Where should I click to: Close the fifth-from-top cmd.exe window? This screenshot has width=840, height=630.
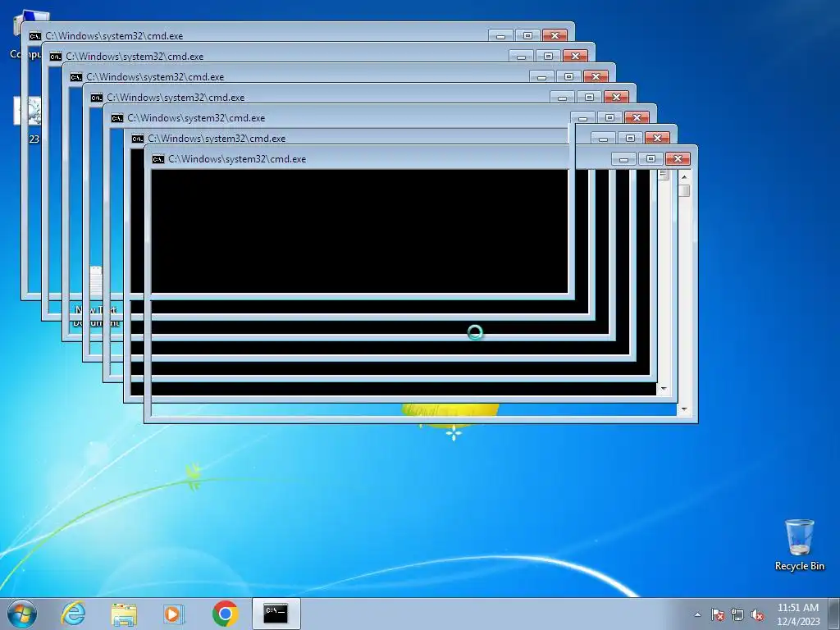tap(637, 117)
